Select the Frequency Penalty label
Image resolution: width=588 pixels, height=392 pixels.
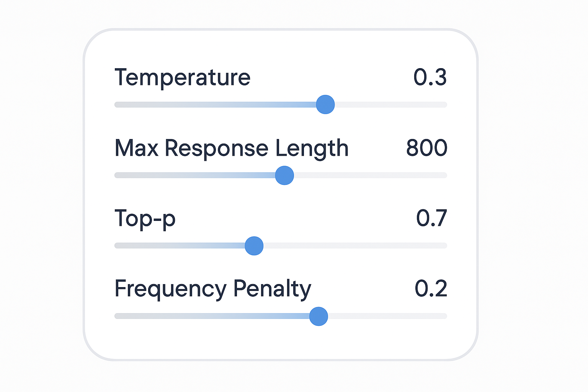[x=213, y=289]
